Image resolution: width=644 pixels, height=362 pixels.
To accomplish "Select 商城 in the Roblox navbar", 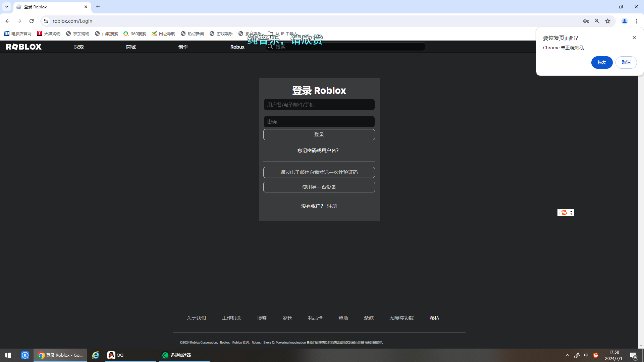I will click(x=131, y=47).
